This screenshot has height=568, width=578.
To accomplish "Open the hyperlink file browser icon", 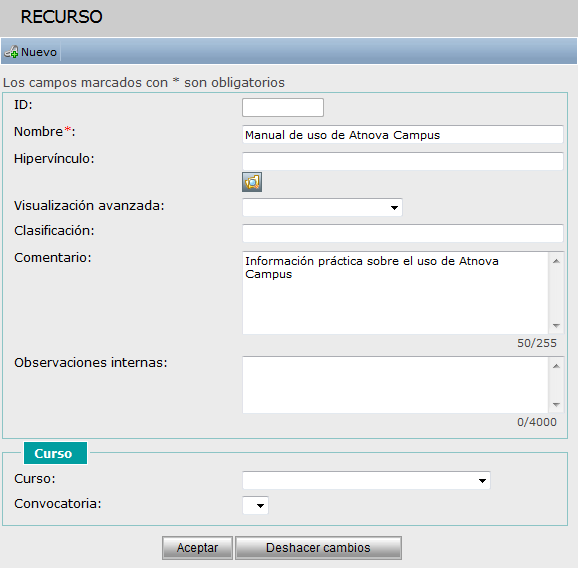I will [x=252, y=182].
